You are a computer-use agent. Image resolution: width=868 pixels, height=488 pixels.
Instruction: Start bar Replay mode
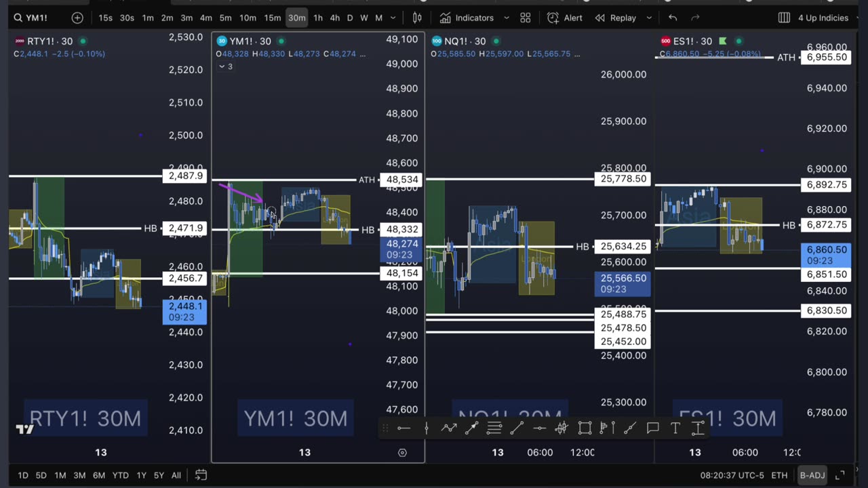[x=616, y=18]
